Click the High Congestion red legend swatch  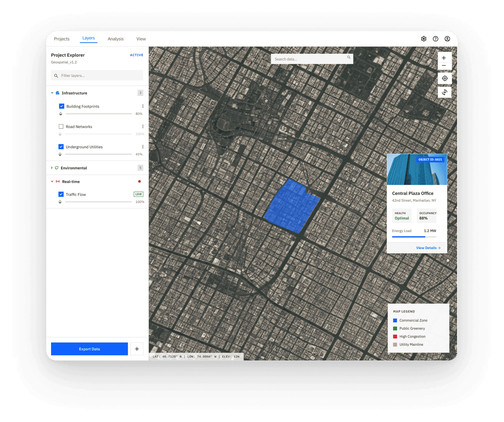click(x=395, y=336)
